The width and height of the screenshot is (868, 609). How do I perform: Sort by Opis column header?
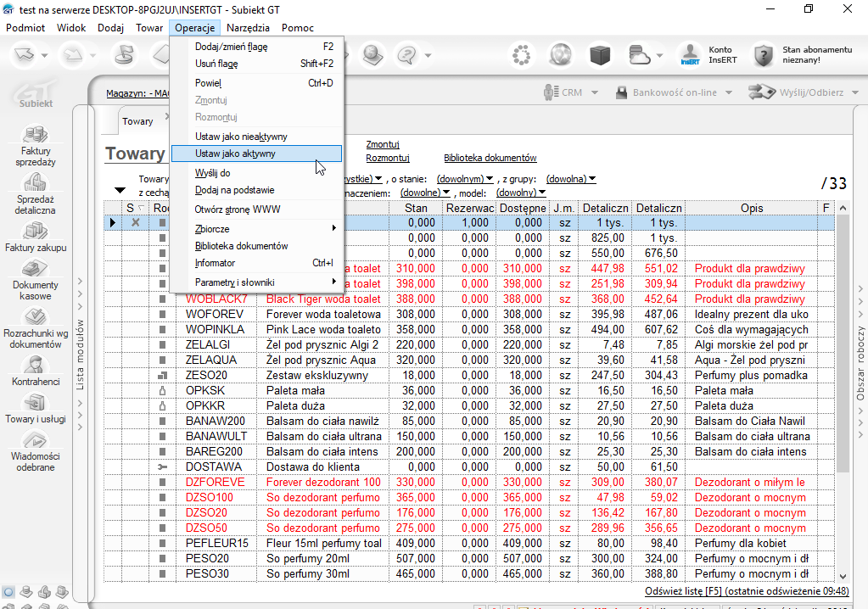coord(752,208)
